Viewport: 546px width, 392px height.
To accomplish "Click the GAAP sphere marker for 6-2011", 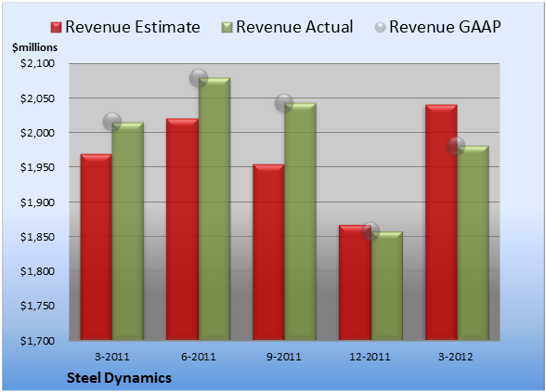I will [199, 78].
